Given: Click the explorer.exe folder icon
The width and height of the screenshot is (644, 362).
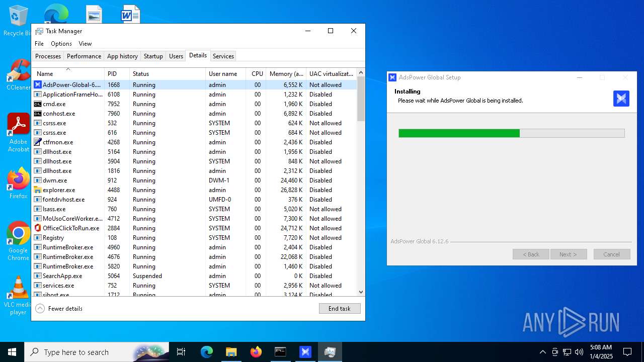Looking at the screenshot, I should [x=37, y=190].
